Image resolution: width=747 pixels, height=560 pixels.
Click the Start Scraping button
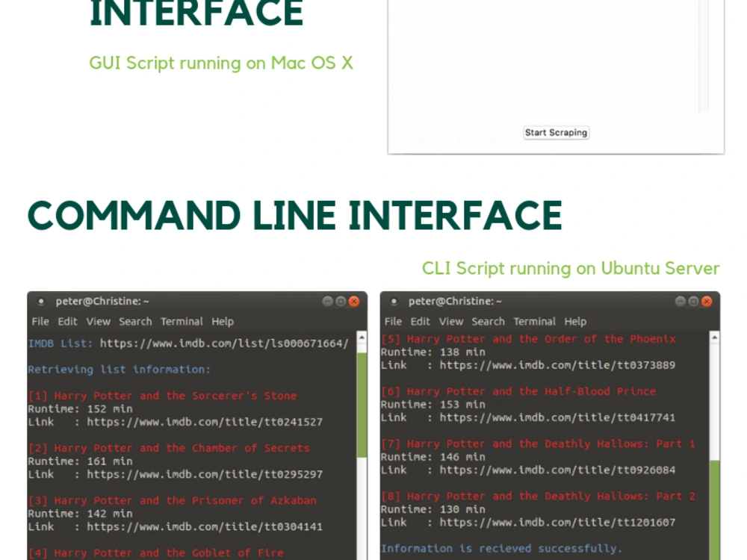tap(556, 132)
